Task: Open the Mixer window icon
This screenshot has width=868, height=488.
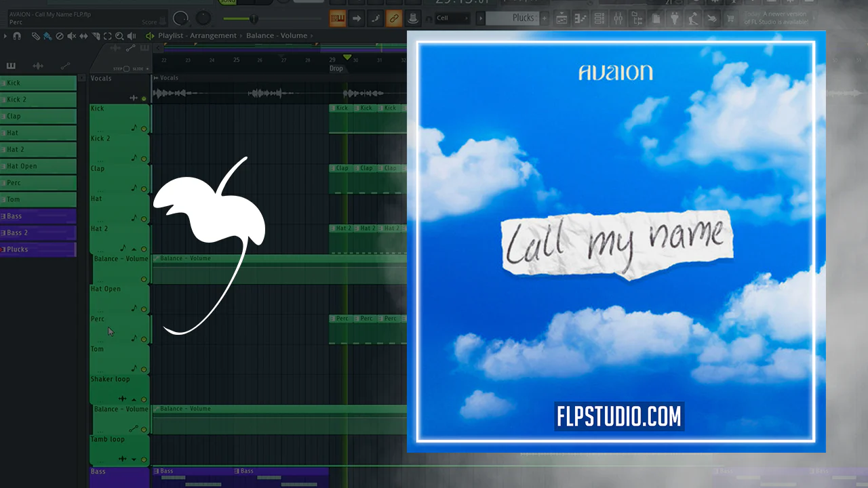Action: coord(618,18)
